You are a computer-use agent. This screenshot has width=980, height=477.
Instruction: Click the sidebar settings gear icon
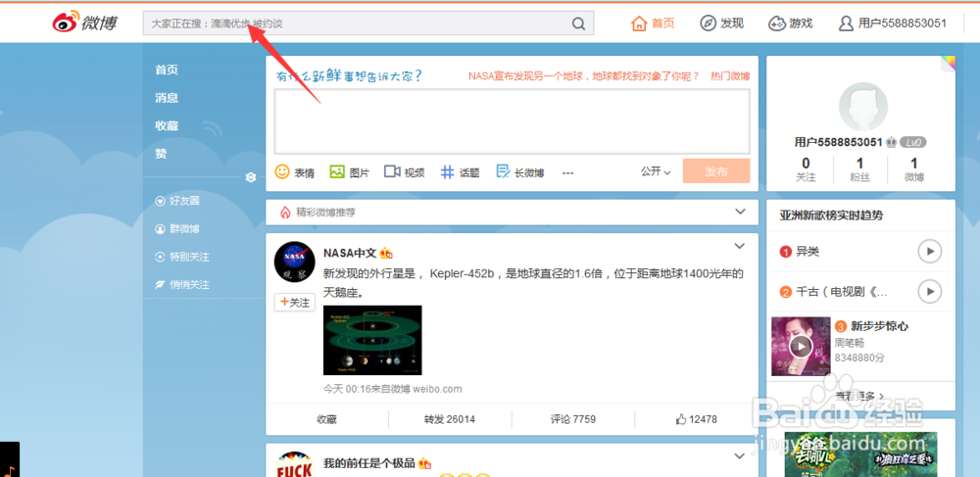point(251,177)
